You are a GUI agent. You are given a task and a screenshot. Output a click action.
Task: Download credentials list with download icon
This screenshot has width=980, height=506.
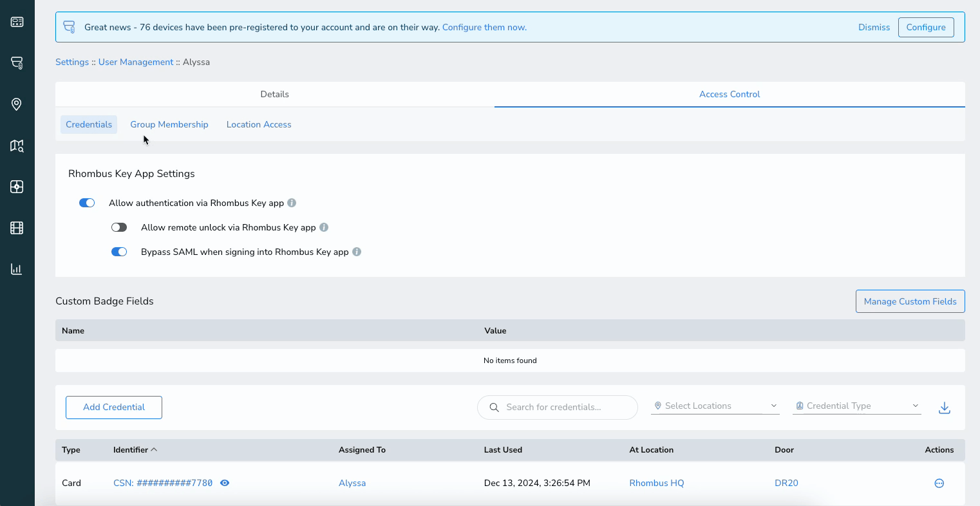945,408
